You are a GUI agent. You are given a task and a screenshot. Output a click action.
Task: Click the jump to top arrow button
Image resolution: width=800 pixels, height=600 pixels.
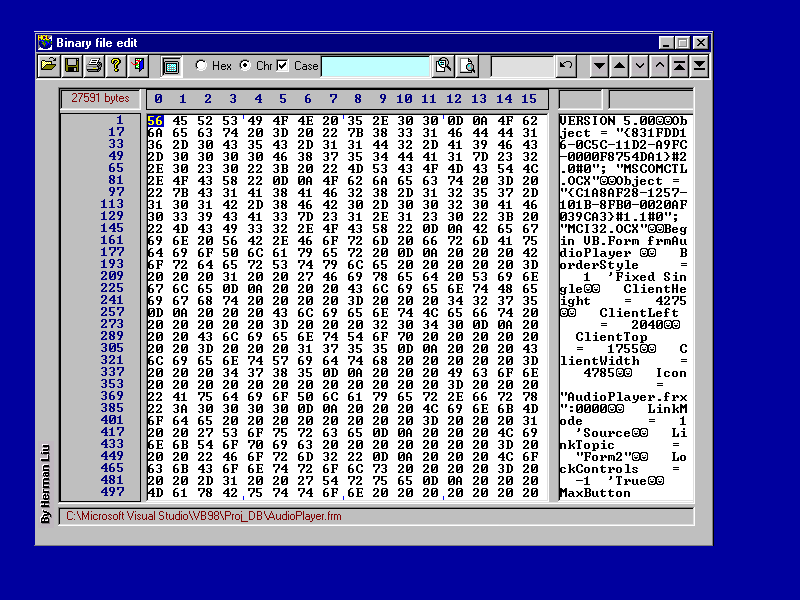tap(679, 66)
